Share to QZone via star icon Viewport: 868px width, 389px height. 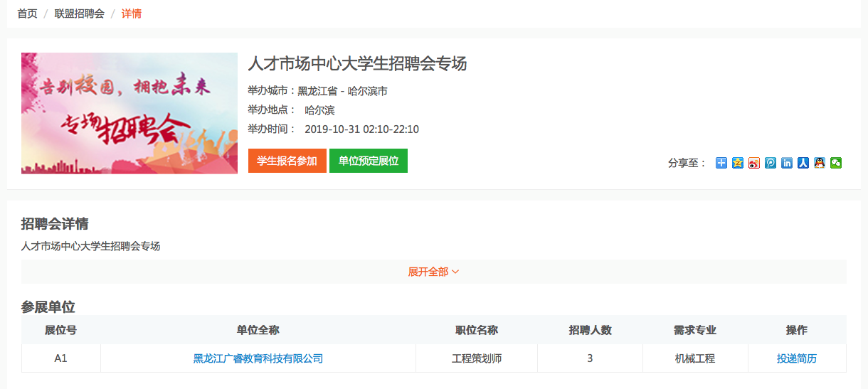(737, 163)
